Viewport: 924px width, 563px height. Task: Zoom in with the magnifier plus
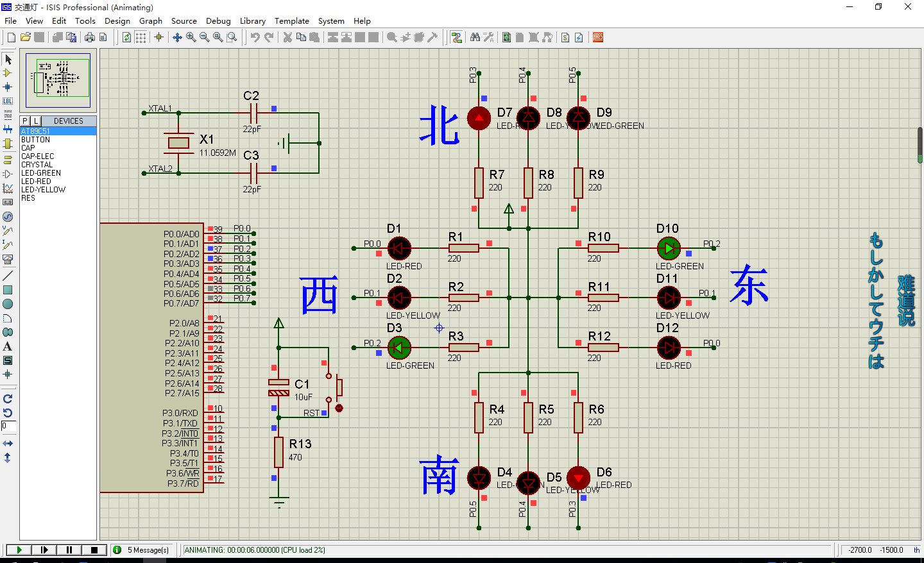(x=191, y=37)
